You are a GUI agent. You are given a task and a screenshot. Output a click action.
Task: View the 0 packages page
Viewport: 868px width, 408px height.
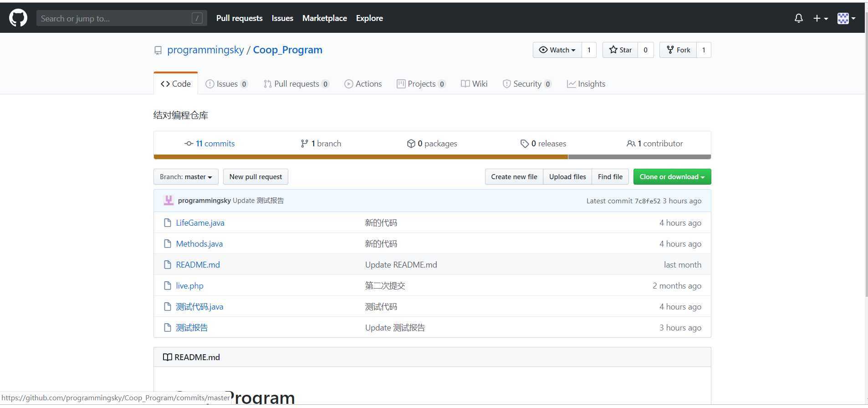tap(432, 144)
